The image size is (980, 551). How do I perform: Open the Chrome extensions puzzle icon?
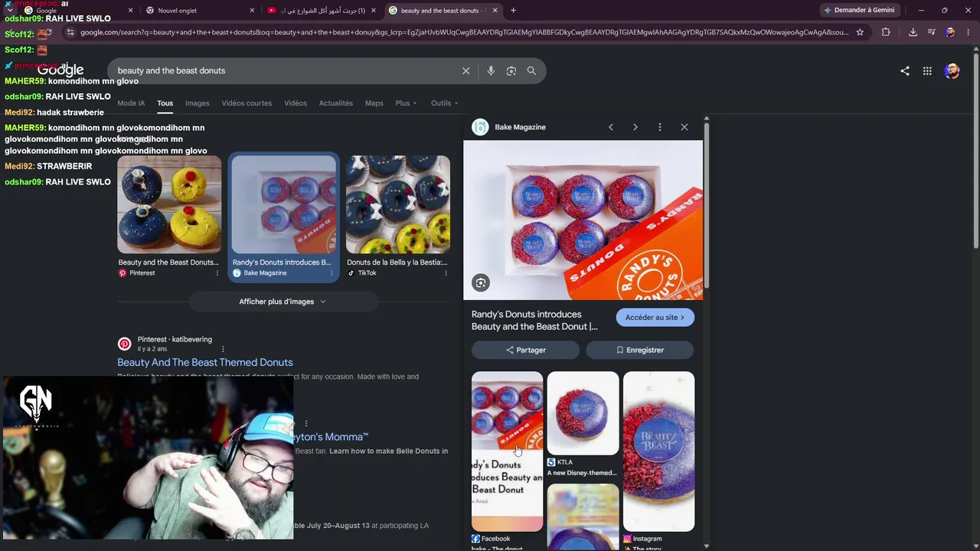pyautogui.click(x=886, y=32)
